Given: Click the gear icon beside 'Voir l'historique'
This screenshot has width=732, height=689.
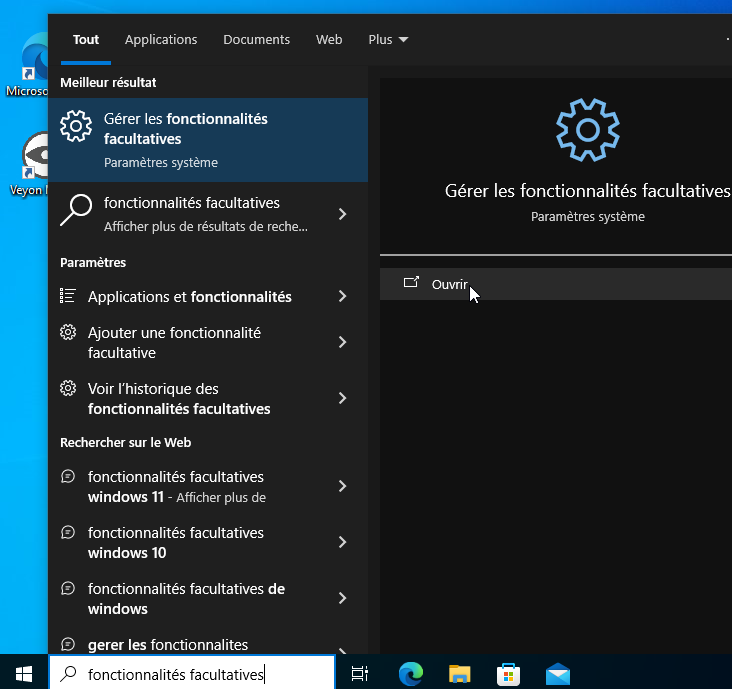Looking at the screenshot, I should tap(68, 388).
